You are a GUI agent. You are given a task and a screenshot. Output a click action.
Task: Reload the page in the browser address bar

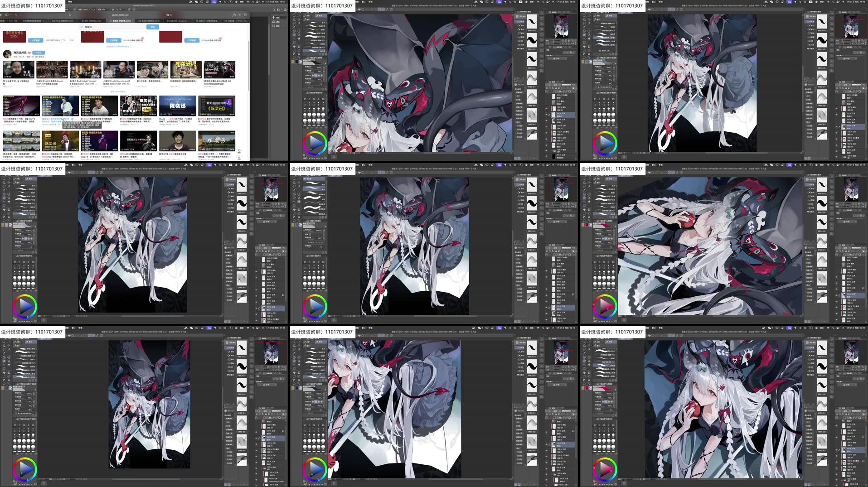coord(171,15)
